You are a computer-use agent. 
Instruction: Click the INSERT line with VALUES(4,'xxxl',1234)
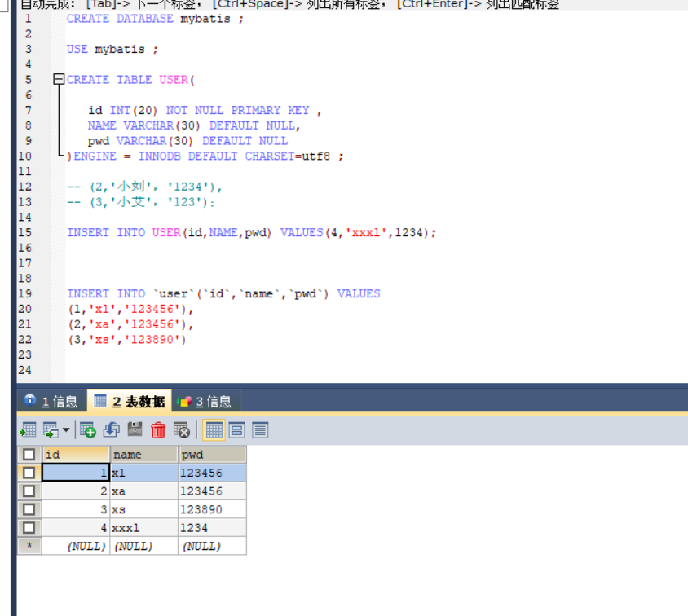tap(251, 232)
